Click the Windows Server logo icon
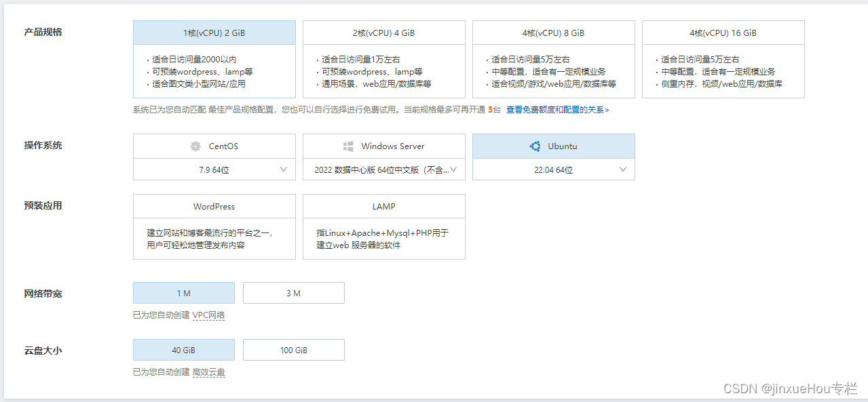The image size is (868, 402). tap(348, 146)
